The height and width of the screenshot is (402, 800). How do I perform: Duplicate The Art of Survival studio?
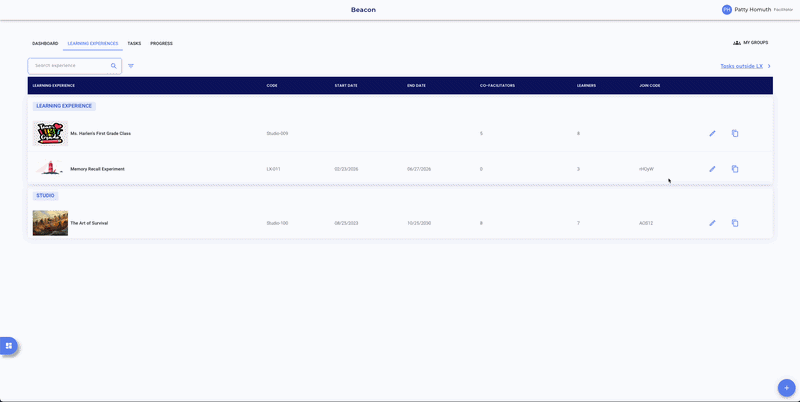coord(735,223)
